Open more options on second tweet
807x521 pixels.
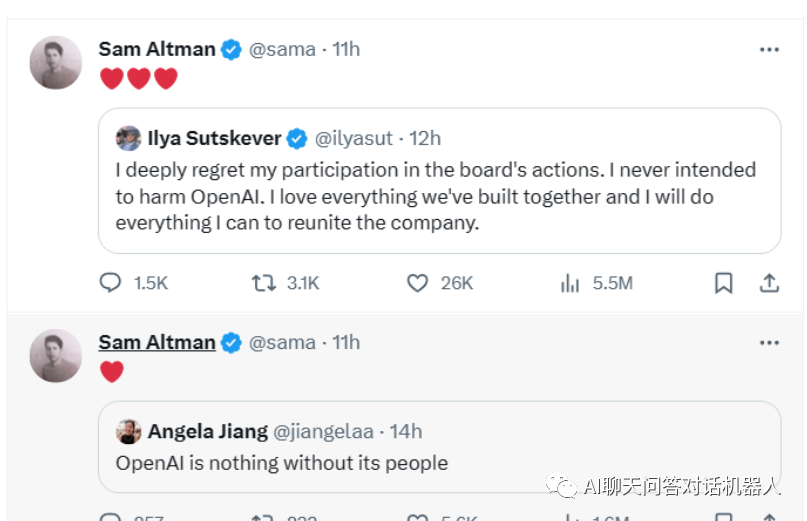point(768,343)
